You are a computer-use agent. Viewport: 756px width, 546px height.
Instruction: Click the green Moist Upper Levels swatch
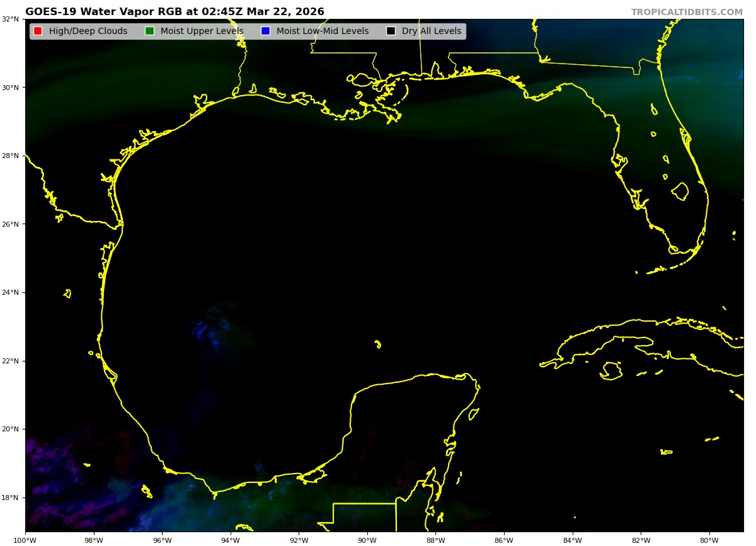(x=149, y=31)
